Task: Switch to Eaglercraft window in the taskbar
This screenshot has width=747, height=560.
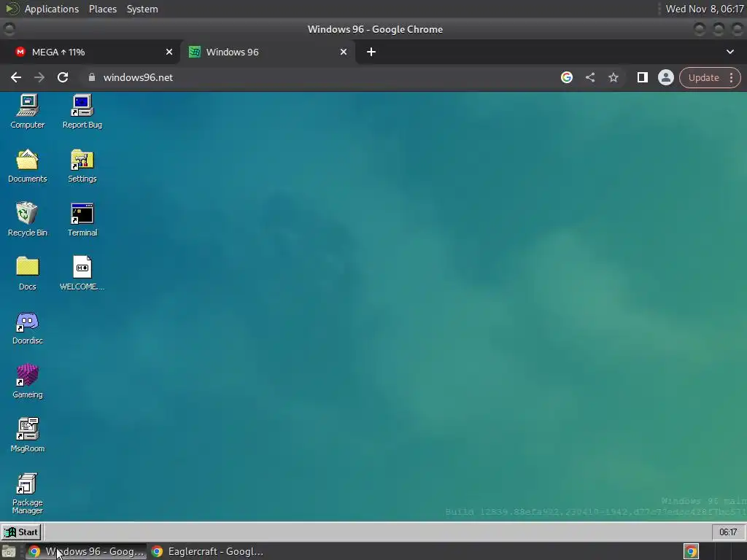Action: point(208,551)
